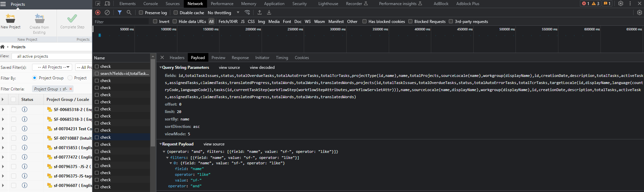Close the request details pane
Image resolution: width=644 pixels, height=192 pixels.
(162, 58)
